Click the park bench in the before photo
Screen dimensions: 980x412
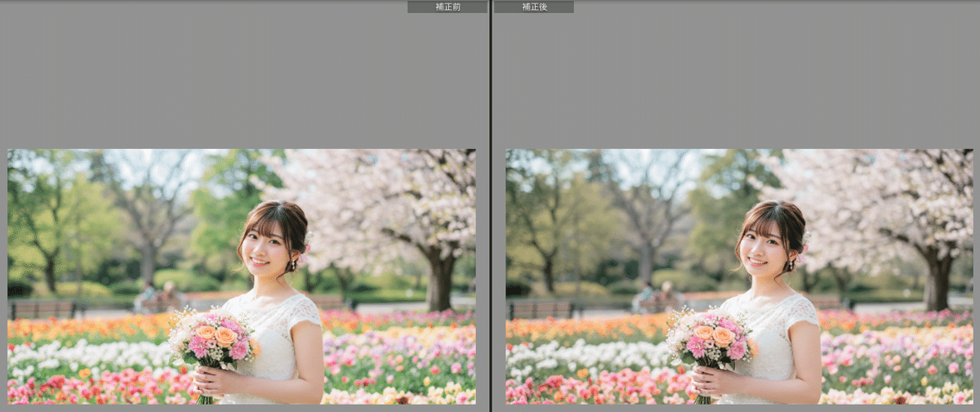pos(42,308)
